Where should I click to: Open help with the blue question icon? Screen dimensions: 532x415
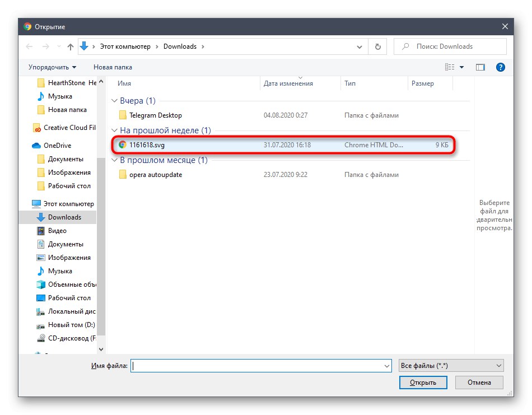500,67
